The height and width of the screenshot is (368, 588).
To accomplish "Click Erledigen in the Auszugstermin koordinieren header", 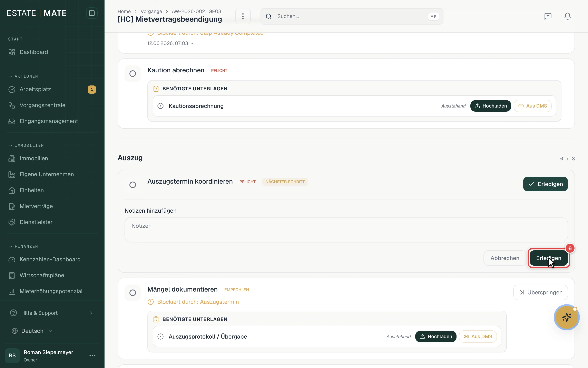I will pyautogui.click(x=545, y=184).
